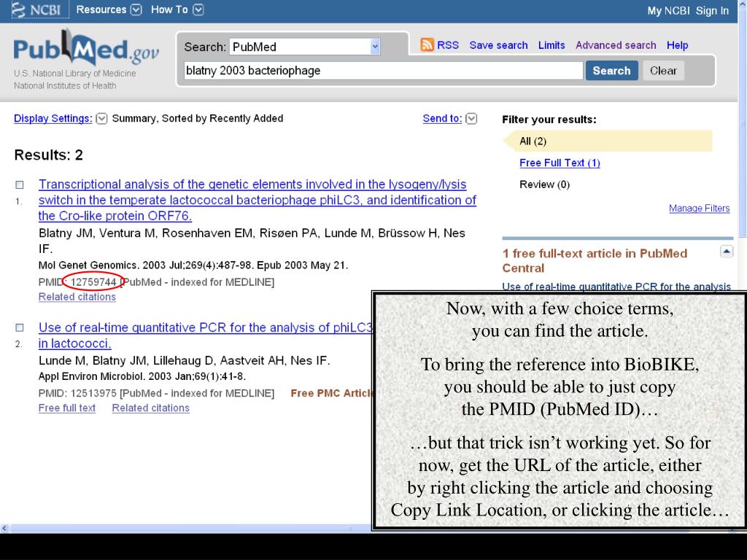Click the Free PMC Article label

(331, 393)
